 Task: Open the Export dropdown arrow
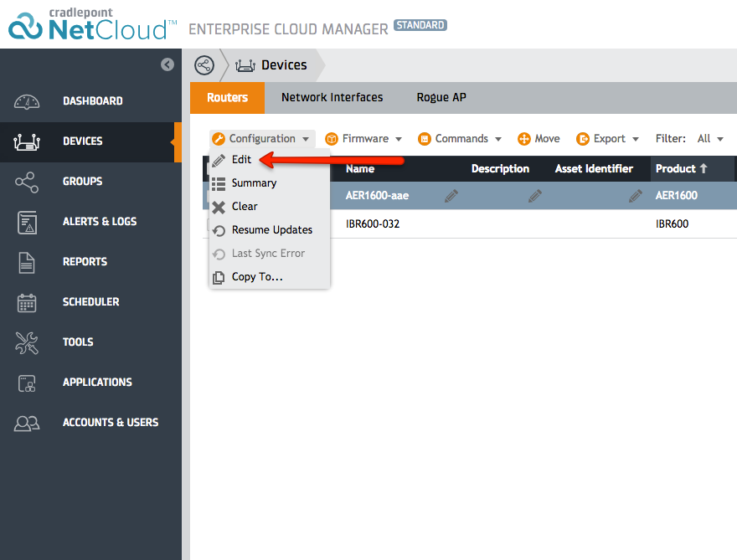click(x=636, y=139)
